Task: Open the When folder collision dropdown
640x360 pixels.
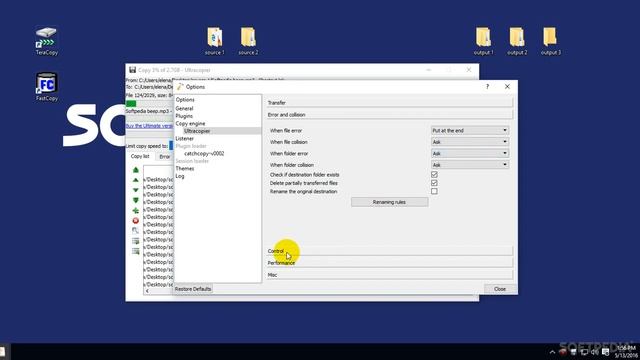Action: point(470,165)
